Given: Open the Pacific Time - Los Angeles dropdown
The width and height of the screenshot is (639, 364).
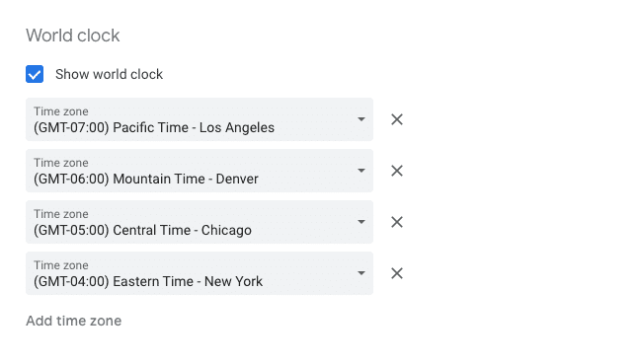Looking at the screenshot, I should click(200, 119).
